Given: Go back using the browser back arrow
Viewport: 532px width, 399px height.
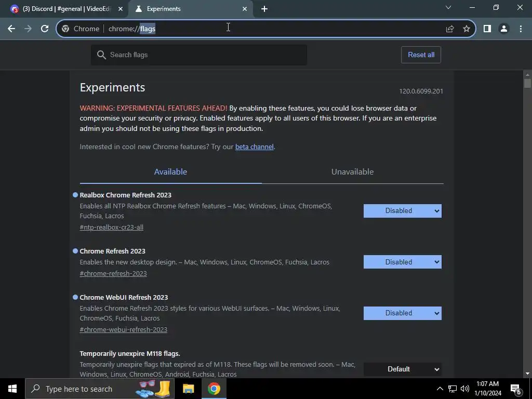Looking at the screenshot, I should tap(11, 29).
